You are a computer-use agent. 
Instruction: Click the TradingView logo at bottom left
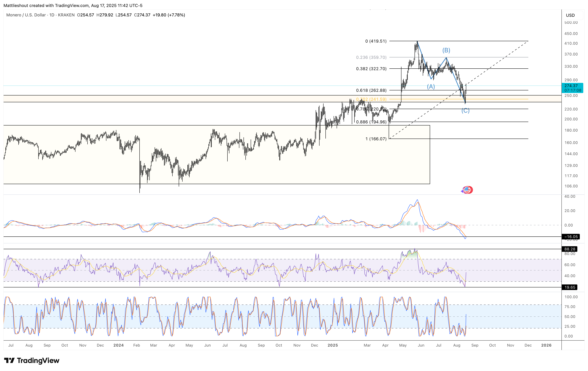tap(32, 361)
